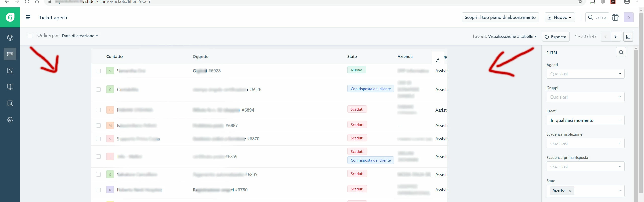Open ticket #6887 subject
Image resolution: width=644 pixels, height=202 pixels.
tap(215, 125)
